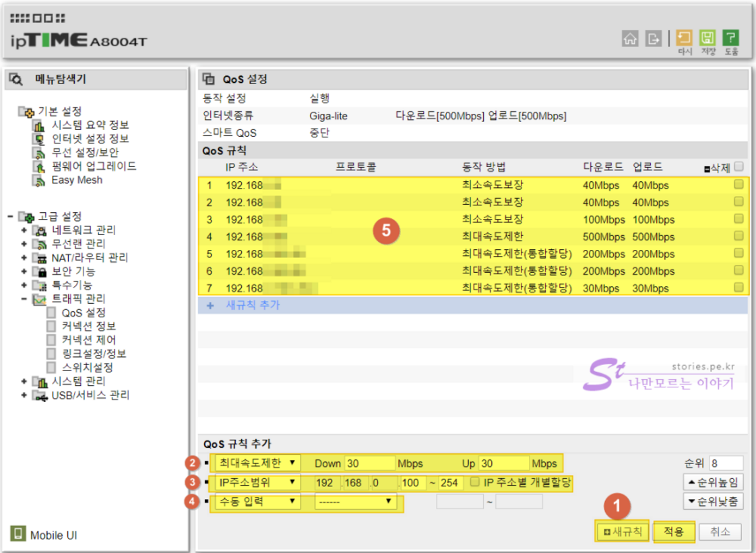The height and width of the screenshot is (553, 756).
Task: Expand the 네트워크 관리 tree node
Action: tap(24, 230)
